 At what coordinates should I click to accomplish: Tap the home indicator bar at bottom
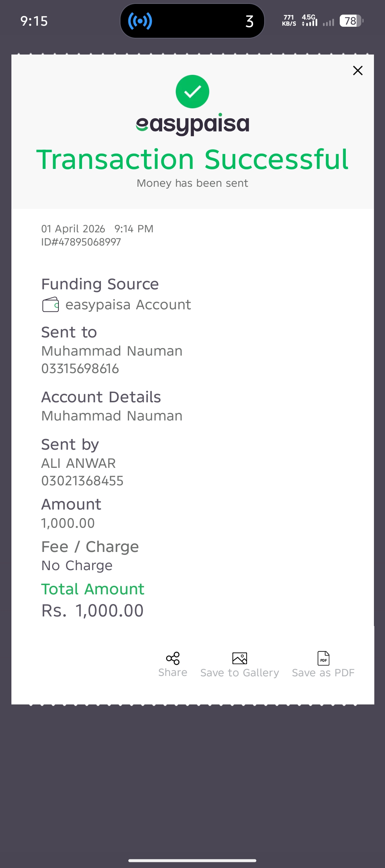pyautogui.click(x=192, y=861)
